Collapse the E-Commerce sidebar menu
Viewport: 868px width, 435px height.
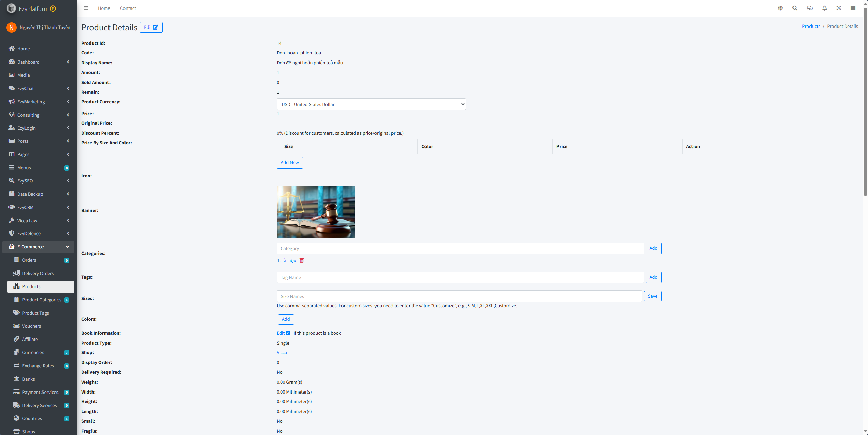click(38, 247)
